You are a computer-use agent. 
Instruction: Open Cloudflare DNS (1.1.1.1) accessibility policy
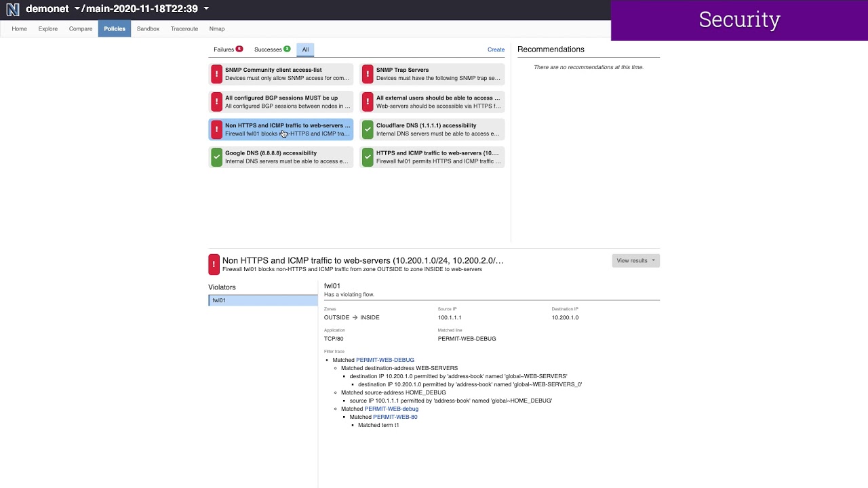(432, 129)
